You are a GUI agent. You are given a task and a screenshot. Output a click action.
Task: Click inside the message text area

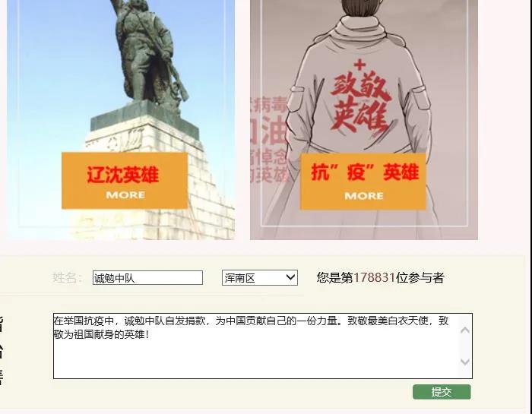click(263, 346)
